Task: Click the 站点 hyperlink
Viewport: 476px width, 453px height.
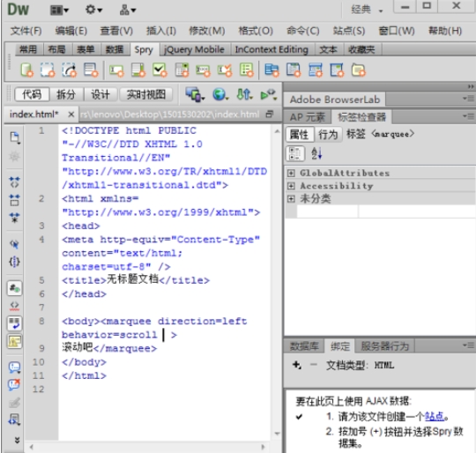Action: tap(435, 416)
